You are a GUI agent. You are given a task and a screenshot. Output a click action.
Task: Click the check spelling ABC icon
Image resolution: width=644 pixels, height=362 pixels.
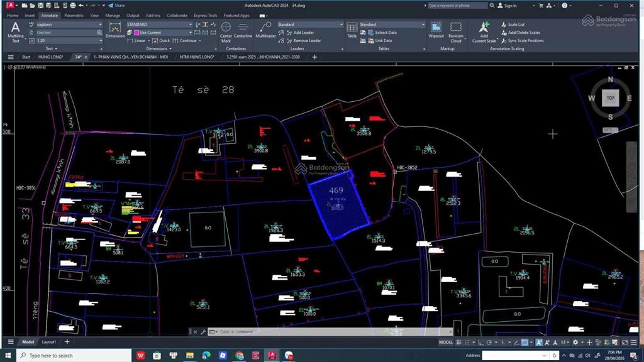pyautogui.click(x=31, y=25)
